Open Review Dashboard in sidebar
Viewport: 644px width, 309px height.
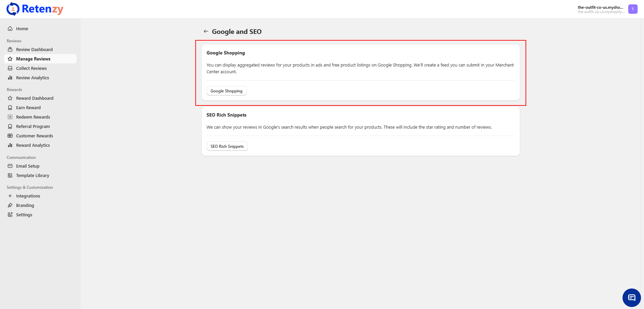(34, 50)
